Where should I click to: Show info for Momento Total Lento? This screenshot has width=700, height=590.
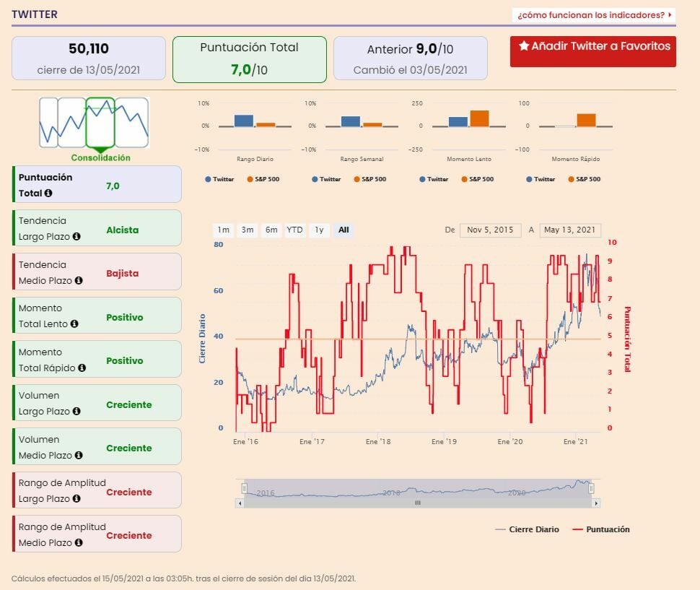[74, 324]
